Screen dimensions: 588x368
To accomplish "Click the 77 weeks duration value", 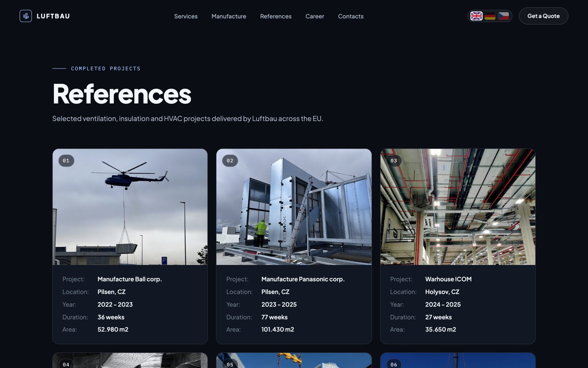I will [x=274, y=317].
